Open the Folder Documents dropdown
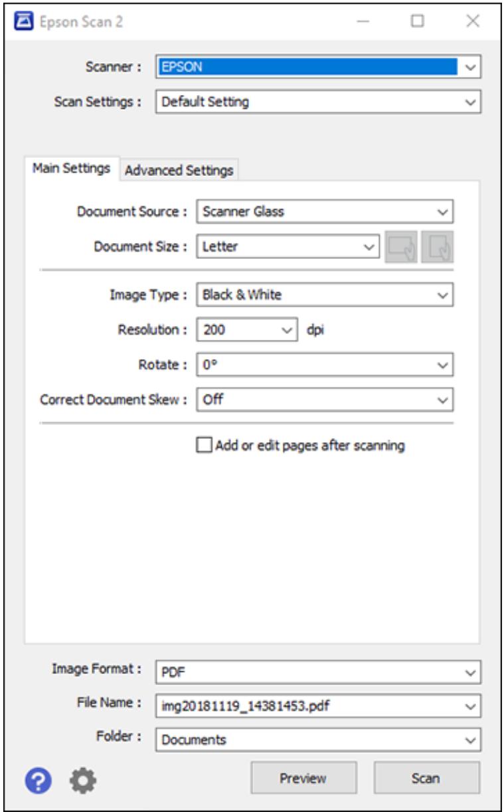The width and height of the screenshot is (504, 812). pyautogui.click(x=317, y=739)
